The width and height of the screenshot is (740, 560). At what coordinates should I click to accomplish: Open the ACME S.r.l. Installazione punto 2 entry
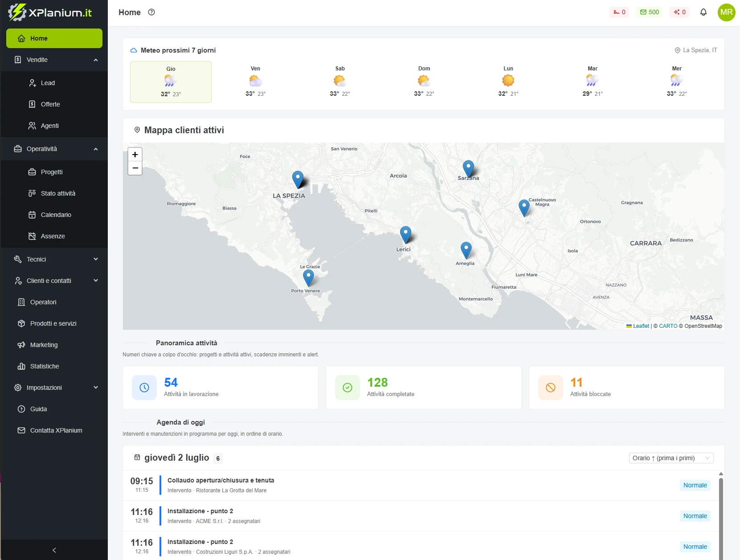pos(420,516)
